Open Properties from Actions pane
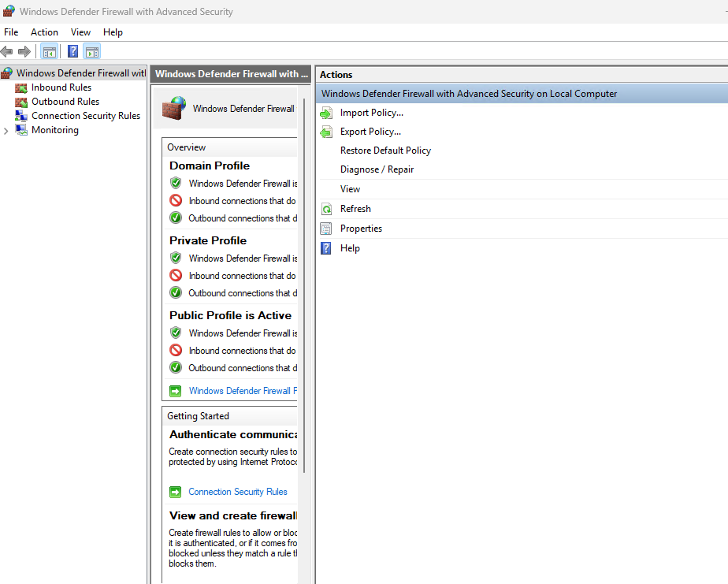The height and width of the screenshot is (584, 728). click(361, 229)
